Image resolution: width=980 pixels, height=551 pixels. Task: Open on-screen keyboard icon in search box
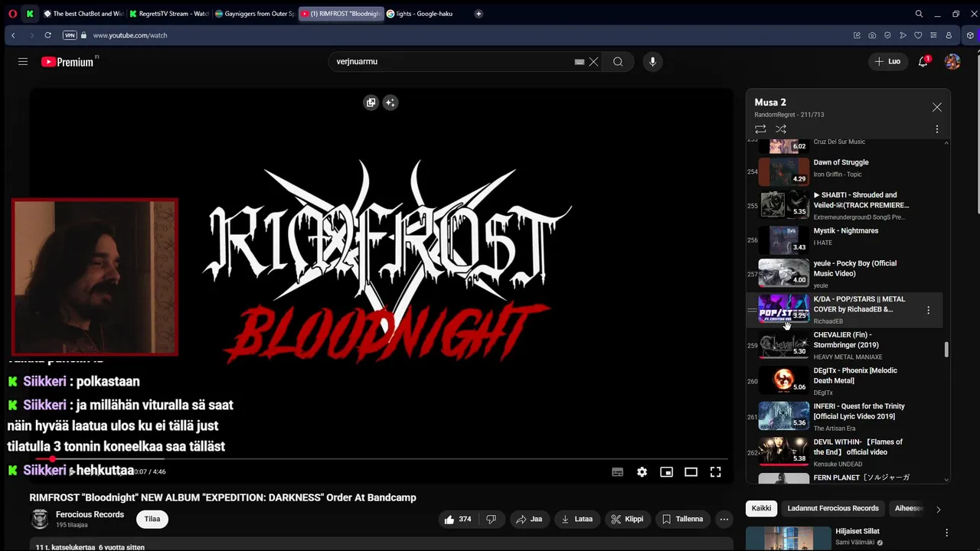[x=580, y=62]
